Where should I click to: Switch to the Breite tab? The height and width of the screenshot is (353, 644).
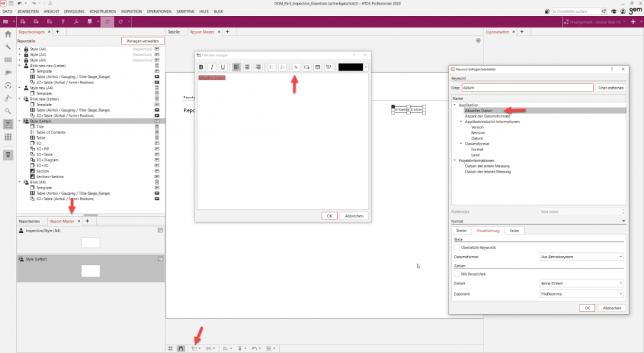click(461, 230)
